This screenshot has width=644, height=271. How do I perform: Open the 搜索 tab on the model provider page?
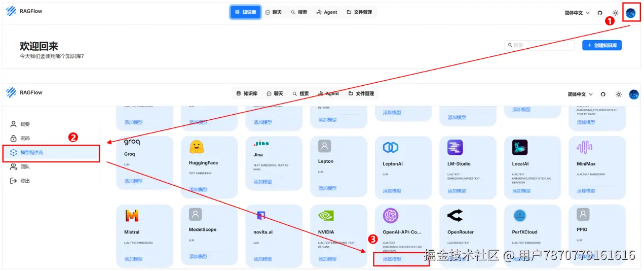click(300, 93)
